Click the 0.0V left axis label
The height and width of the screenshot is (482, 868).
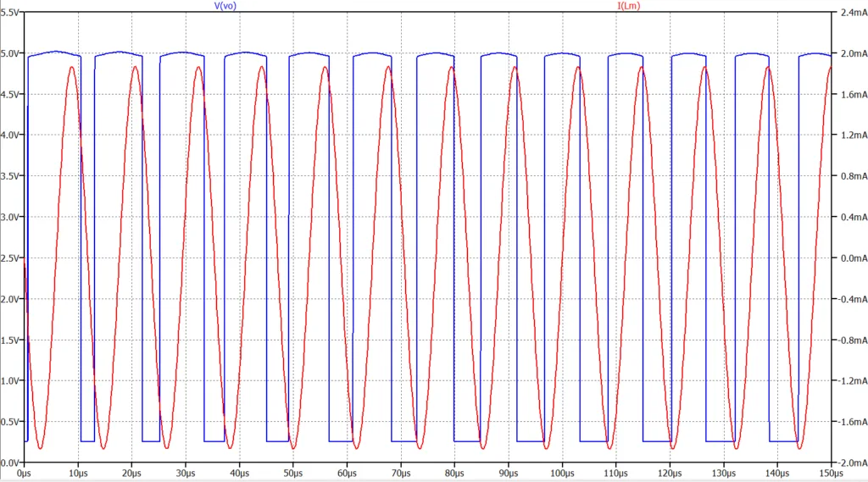click(x=10, y=463)
